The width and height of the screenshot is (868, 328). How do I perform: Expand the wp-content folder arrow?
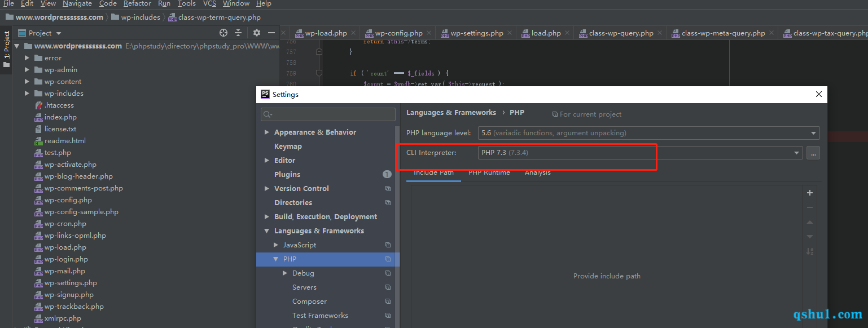coord(27,82)
